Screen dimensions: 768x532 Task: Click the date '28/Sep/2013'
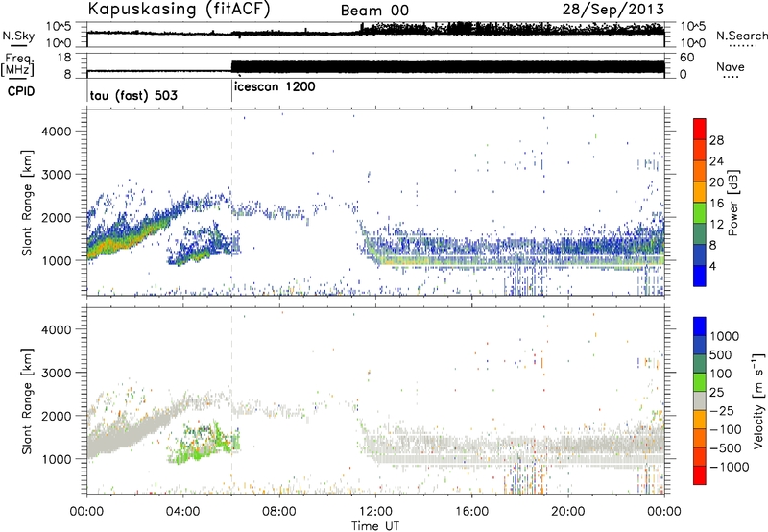coord(613,10)
